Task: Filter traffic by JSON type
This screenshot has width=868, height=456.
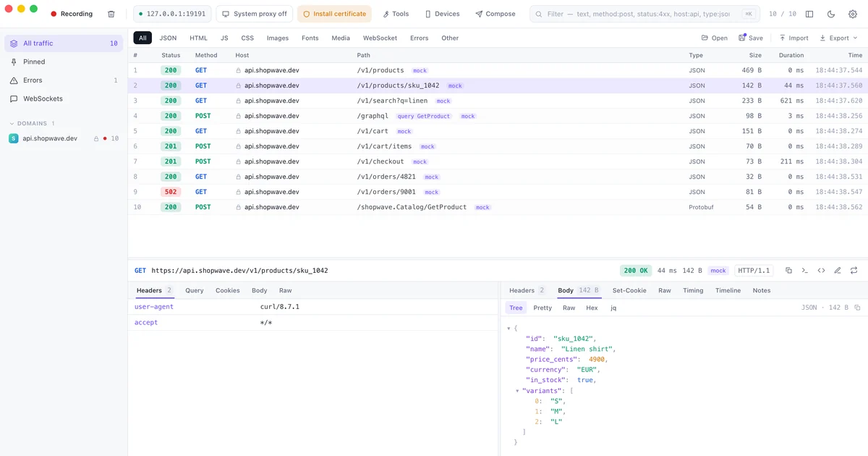Action: pos(168,38)
